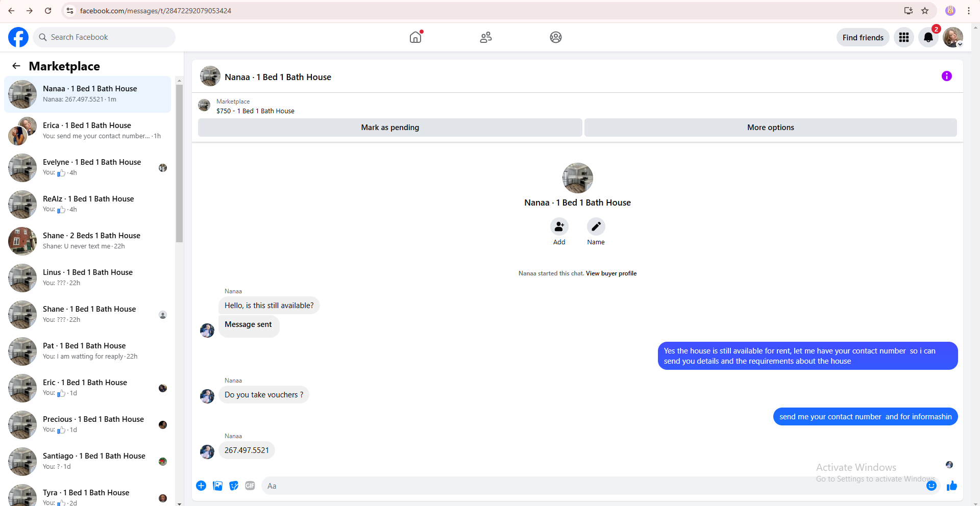Viewport: 980px width, 506px height.
Task: Open the browser profile avatar icon
Action: [x=950, y=11]
